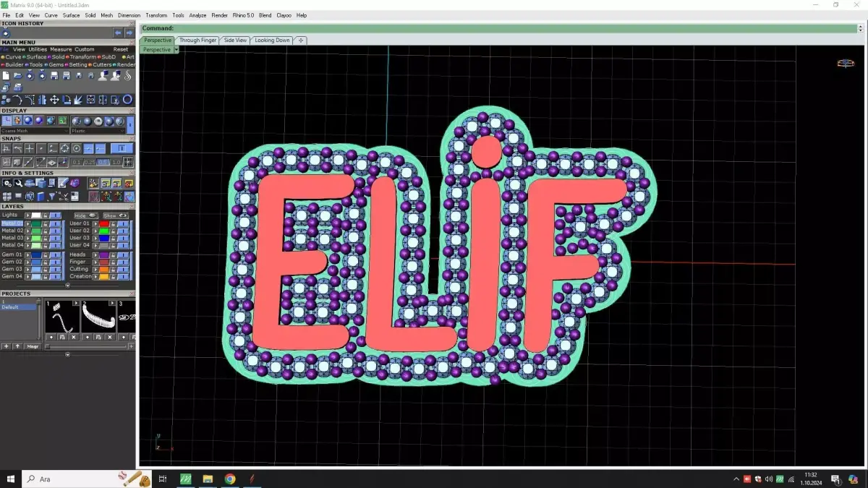Toggle visibility of Heads layer

point(123,255)
